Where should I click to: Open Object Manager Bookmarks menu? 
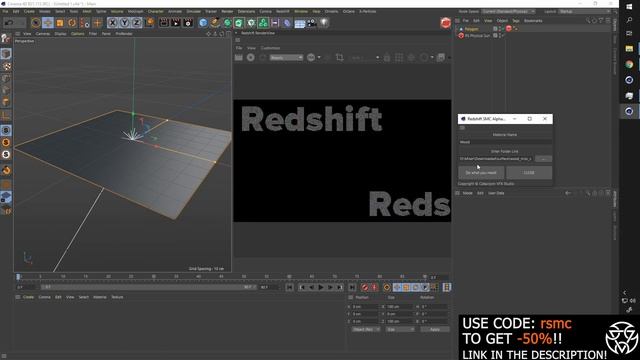(533, 20)
